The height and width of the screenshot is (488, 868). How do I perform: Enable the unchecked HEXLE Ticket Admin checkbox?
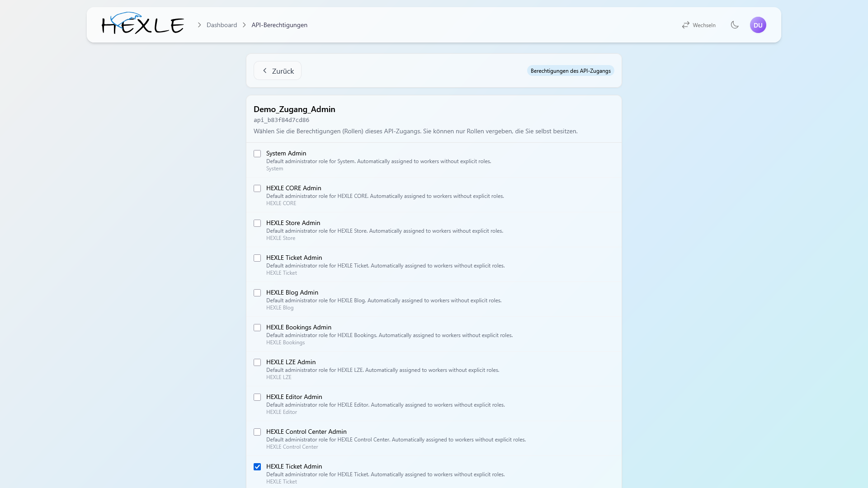tap(257, 258)
